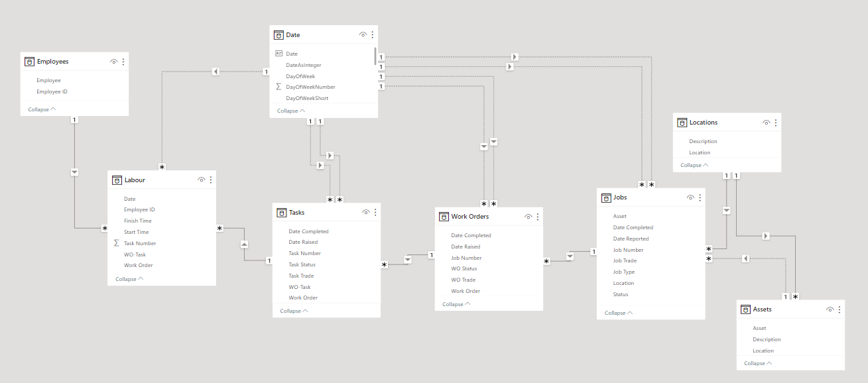Toggle visibility of Tasks table
Image resolution: width=868 pixels, height=383 pixels.
(x=366, y=212)
